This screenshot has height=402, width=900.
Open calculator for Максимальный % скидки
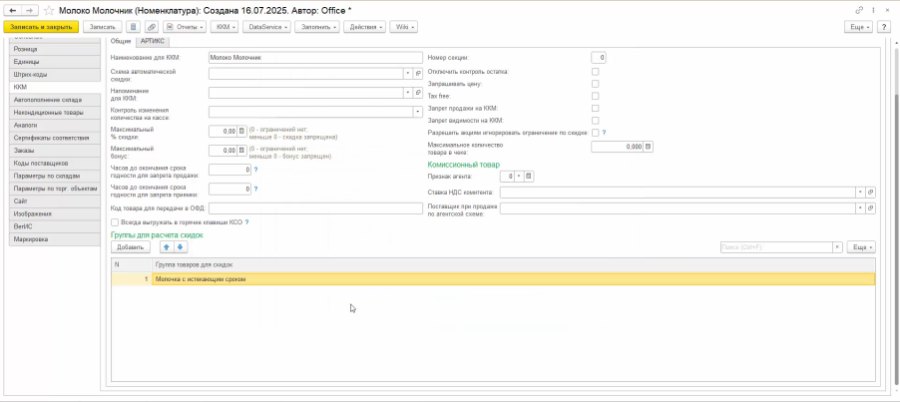[242, 131]
